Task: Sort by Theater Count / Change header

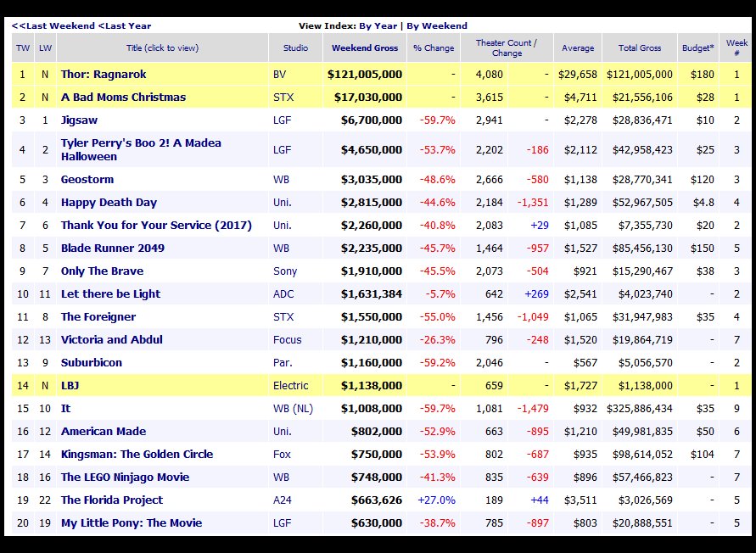Action: point(507,47)
